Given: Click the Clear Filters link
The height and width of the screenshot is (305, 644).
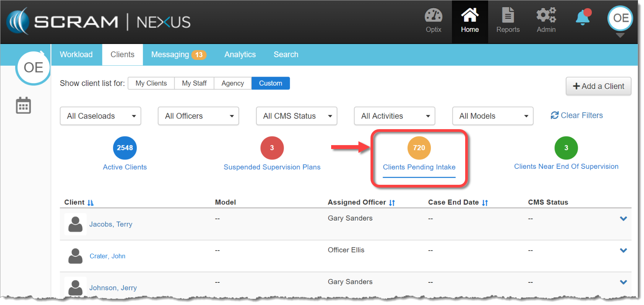Looking at the screenshot, I should point(577,116).
